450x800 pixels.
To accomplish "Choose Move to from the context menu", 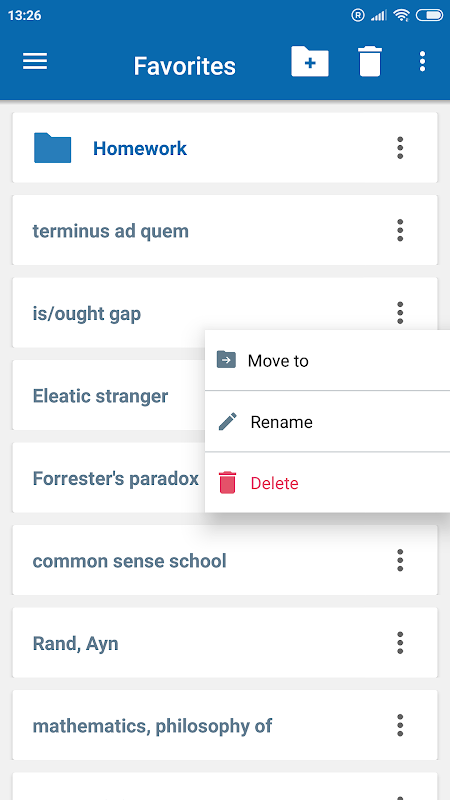I will click(328, 360).
